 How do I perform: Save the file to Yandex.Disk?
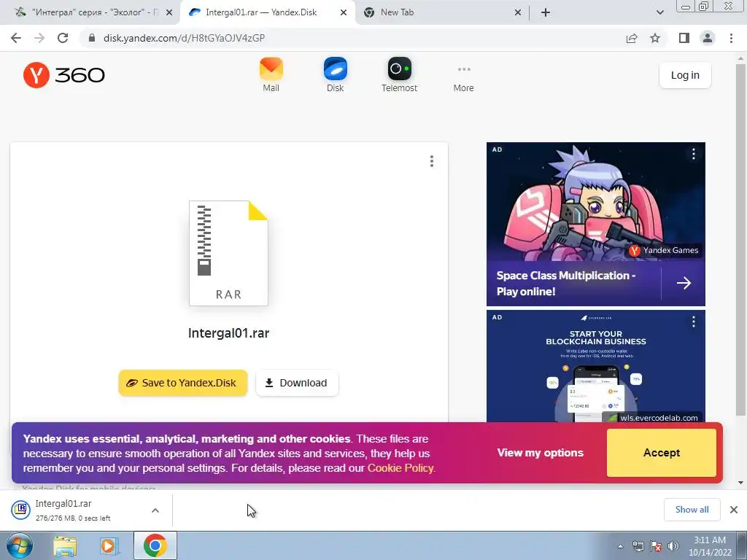[x=183, y=383]
